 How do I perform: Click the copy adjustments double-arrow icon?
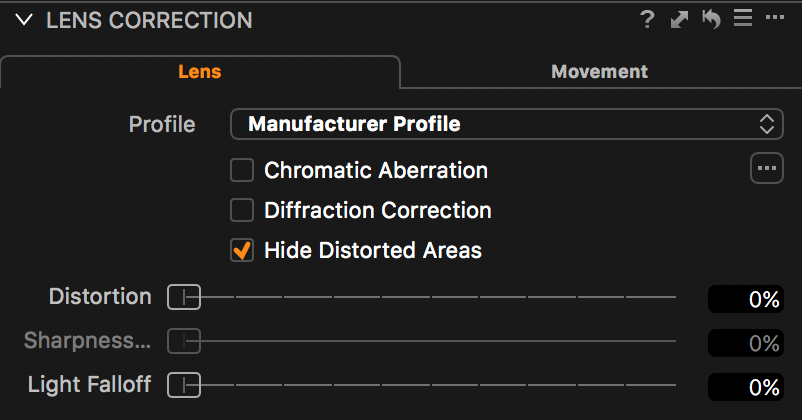[x=679, y=20]
